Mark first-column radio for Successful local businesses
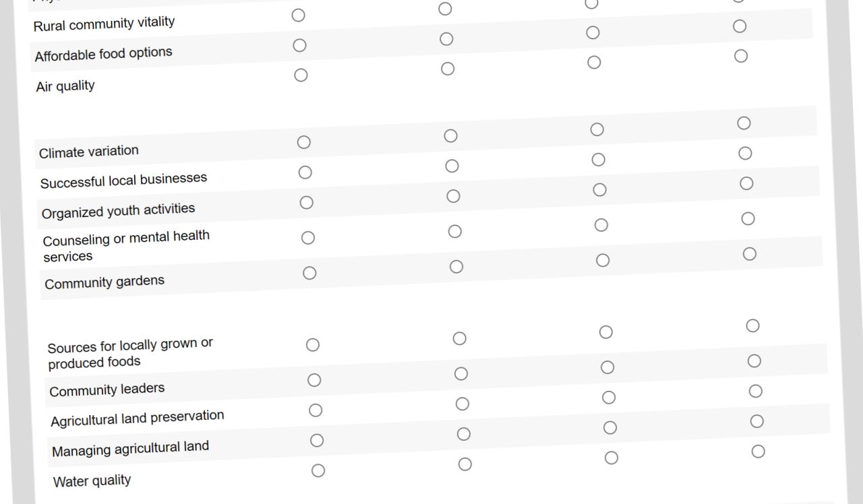 [x=305, y=172]
